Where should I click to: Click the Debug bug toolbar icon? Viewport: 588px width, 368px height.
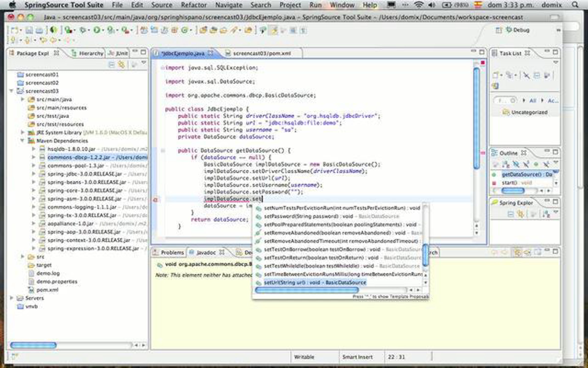pos(83,30)
